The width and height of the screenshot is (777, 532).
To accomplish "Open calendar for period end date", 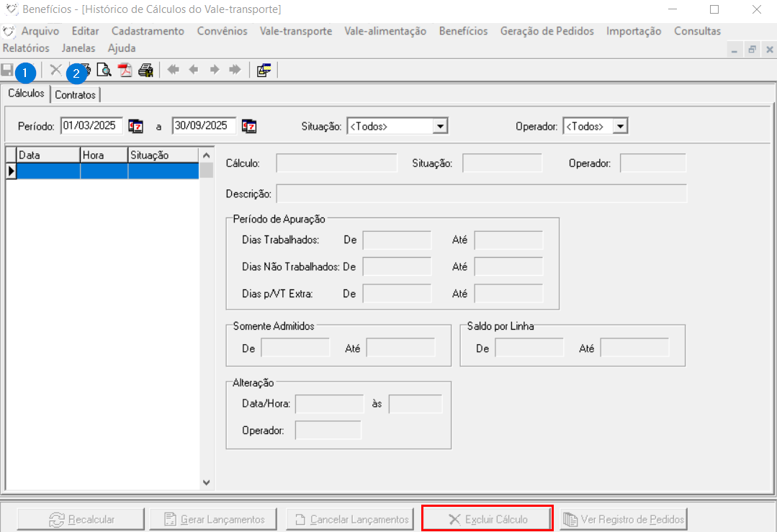I will 249,126.
